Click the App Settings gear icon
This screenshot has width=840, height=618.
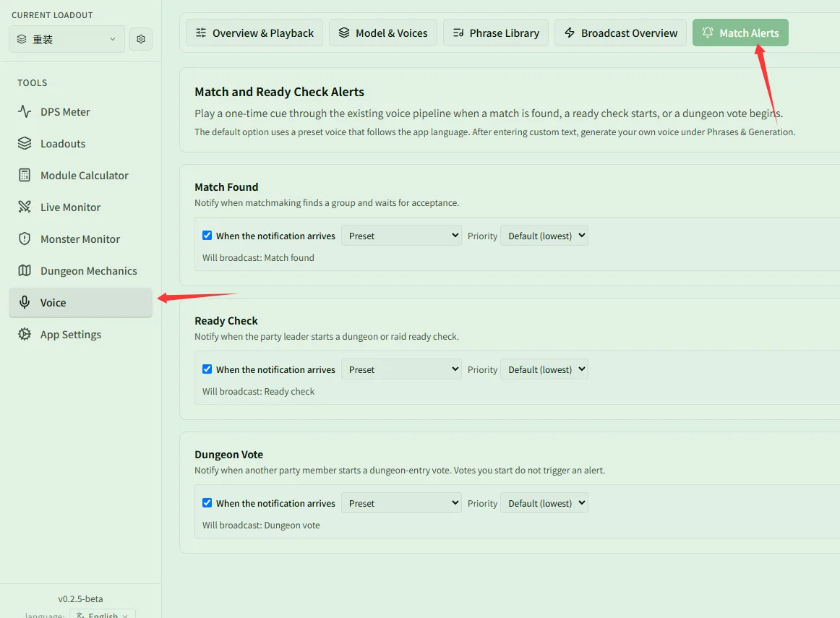[25, 334]
